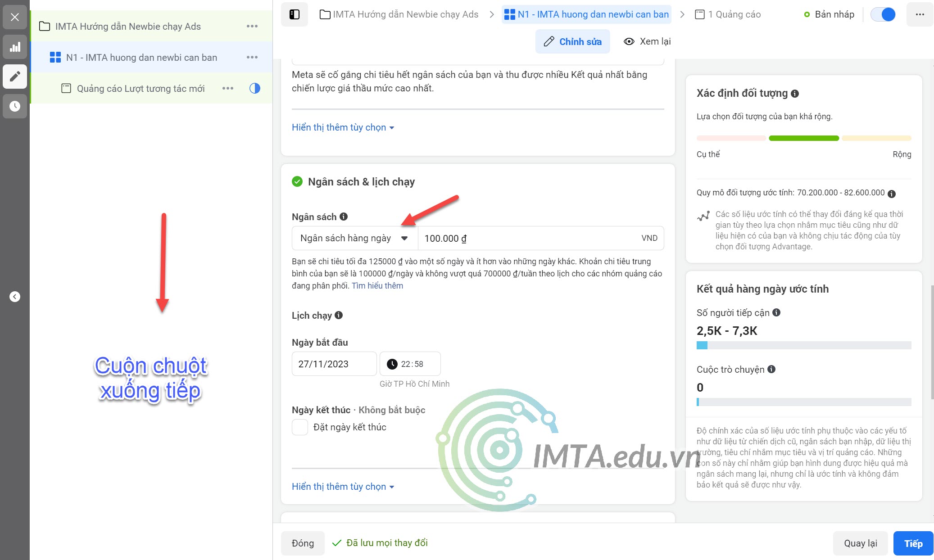
Task: Close the editor with the X icon
Action: tap(15, 18)
